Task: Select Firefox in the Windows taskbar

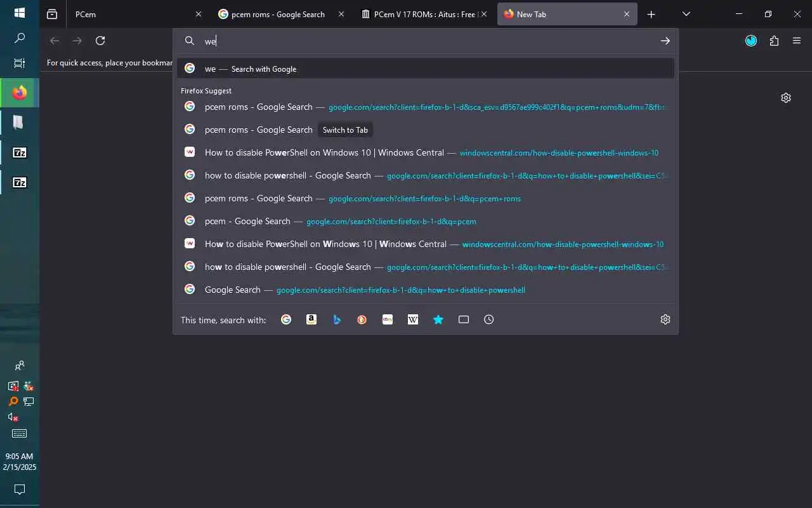Action: click(x=20, y=93)
